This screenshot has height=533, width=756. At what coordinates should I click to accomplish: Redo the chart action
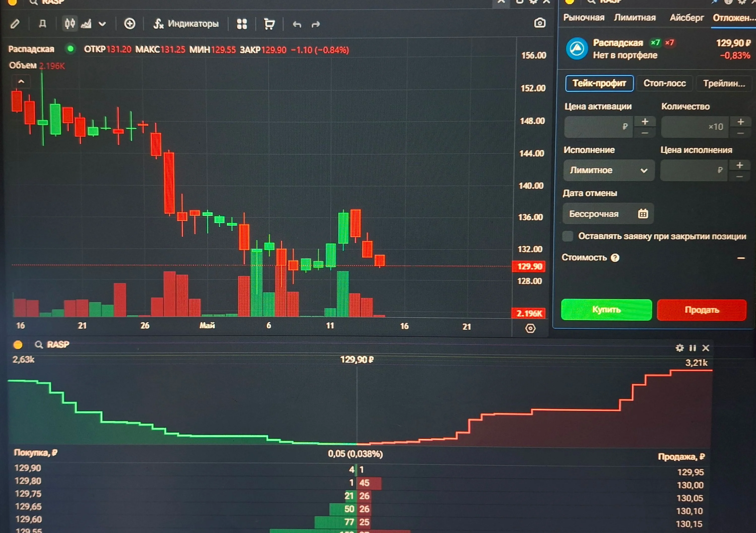click(316, 24)
